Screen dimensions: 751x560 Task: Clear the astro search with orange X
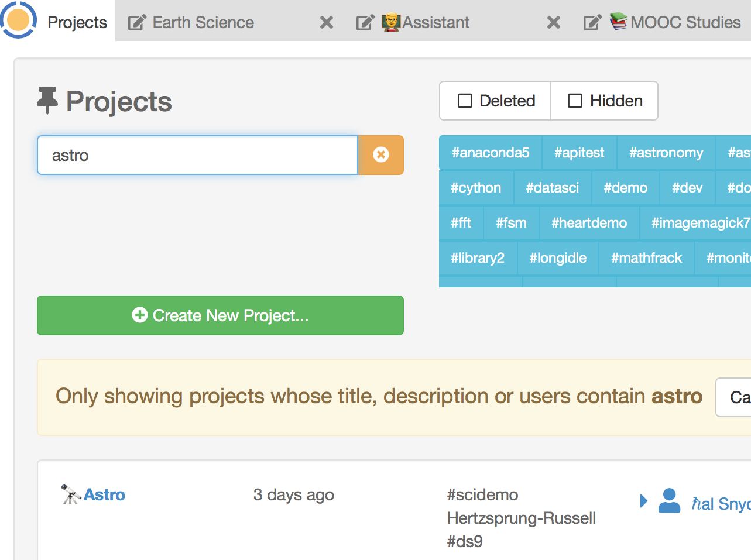380,155
